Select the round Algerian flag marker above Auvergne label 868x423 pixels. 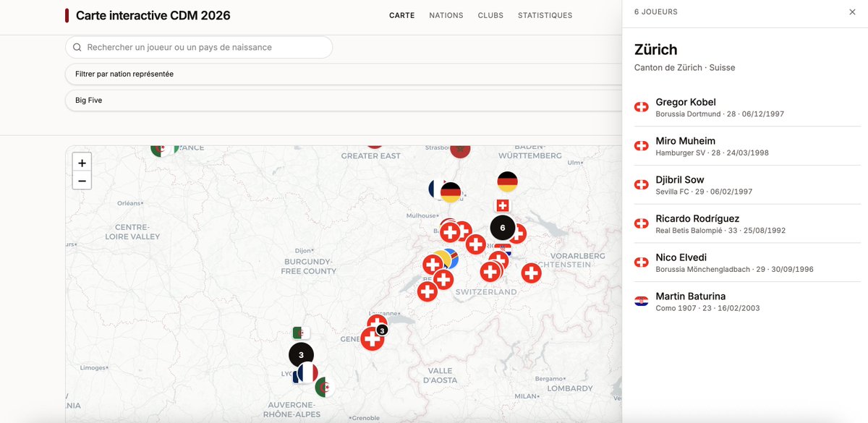pyautogui.click(x=325, y=387)
